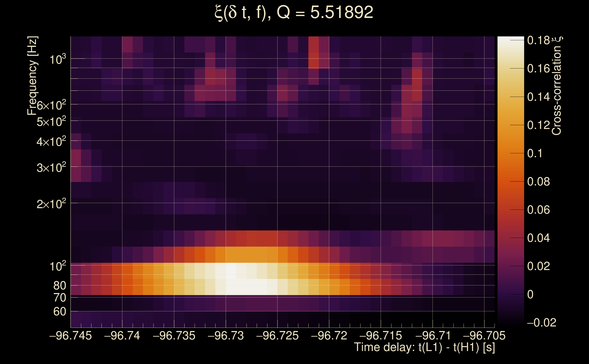Click the −96.705 x-axis tick label
Screen dimensions: 589x364
click(x=484, y=336)
